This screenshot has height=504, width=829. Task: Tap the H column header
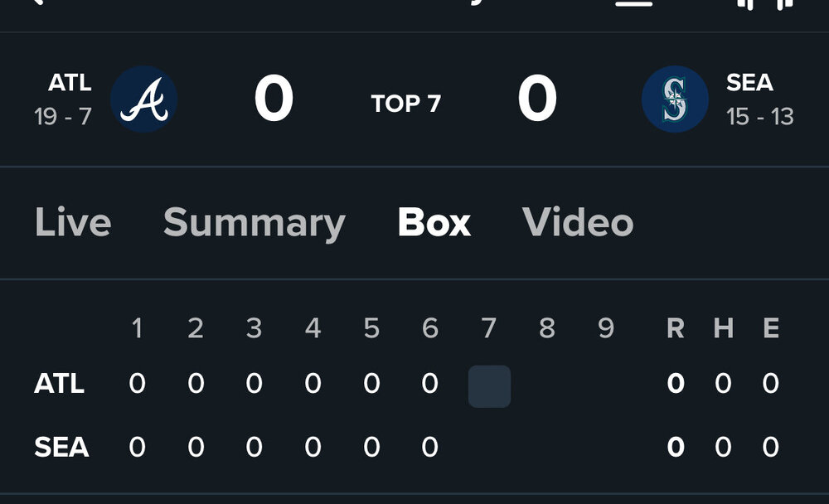click(x=724, y=329)
